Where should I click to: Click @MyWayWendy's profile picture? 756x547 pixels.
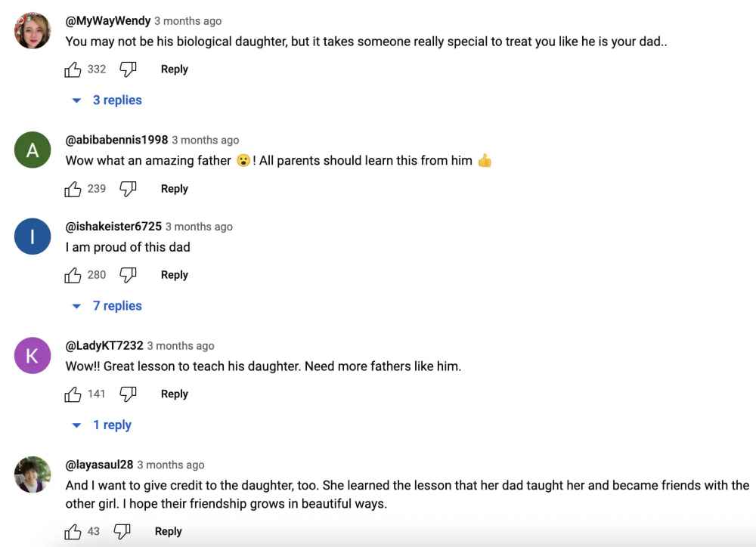click(x=33, y=31)
